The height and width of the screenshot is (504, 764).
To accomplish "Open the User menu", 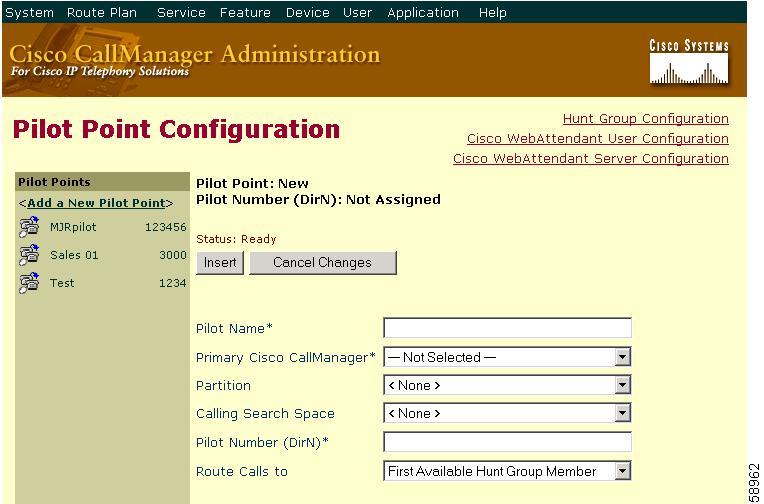I will click(x=357, y=13).
